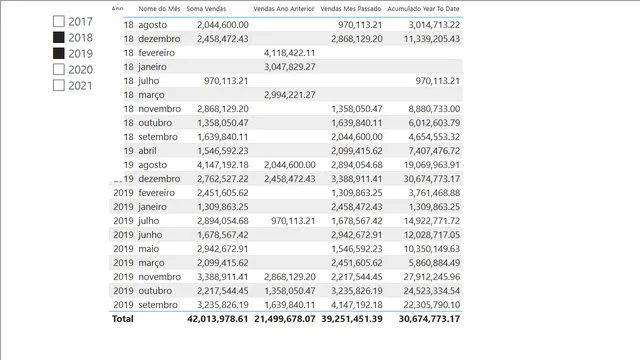Select the 'junho' month cell
This screenshot has height=360, width=640.
150,235
